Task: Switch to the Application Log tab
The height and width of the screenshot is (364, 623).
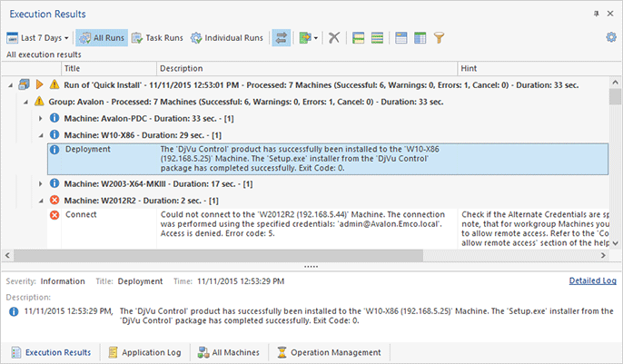Action: [x=145, y=352]
